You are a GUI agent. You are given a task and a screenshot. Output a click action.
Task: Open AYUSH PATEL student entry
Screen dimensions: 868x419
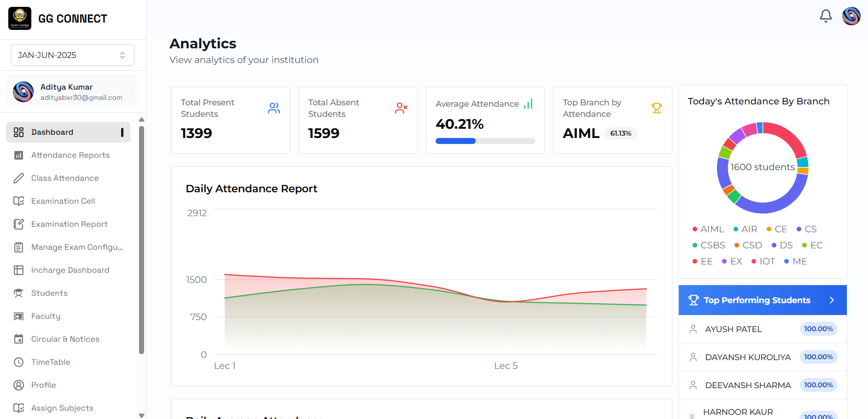733,329
